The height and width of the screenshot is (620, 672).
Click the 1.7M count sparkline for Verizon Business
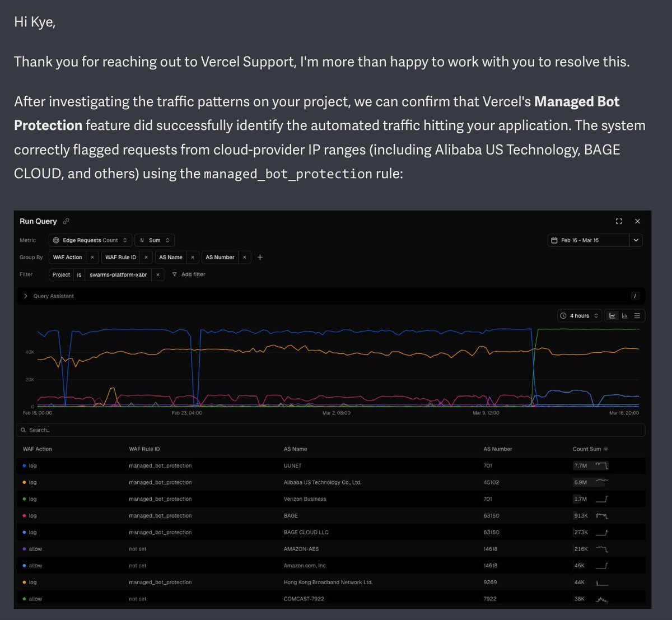coord(601,499)
